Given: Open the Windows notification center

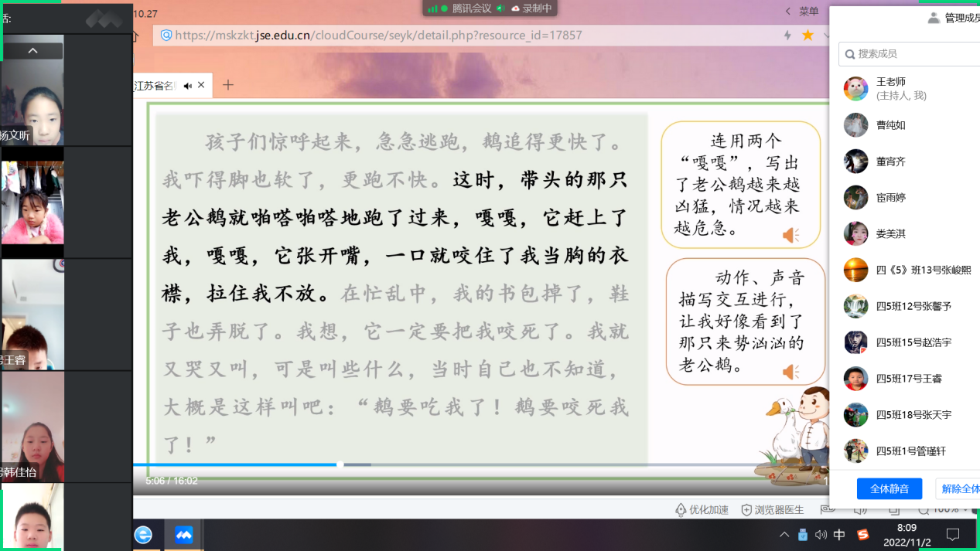Looking at the screenshot, I should click(x=953, y=535).
